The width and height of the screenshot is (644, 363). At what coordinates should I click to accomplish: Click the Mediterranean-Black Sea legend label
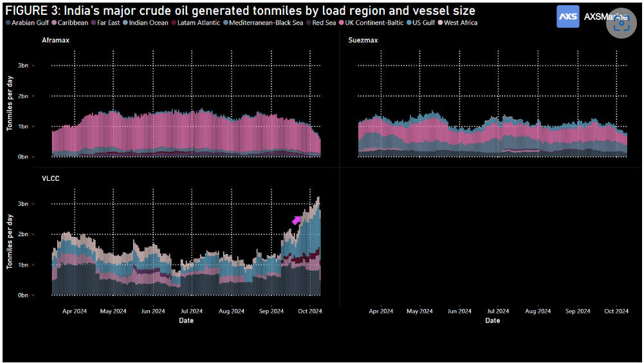[x=266, y=23]
